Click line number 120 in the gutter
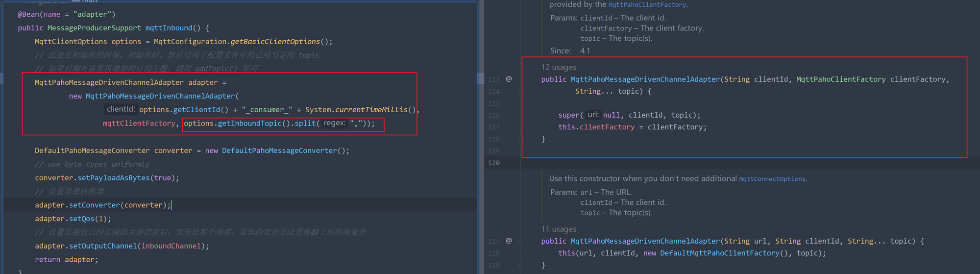Screen dimensions: 980x274 [493, 163]
